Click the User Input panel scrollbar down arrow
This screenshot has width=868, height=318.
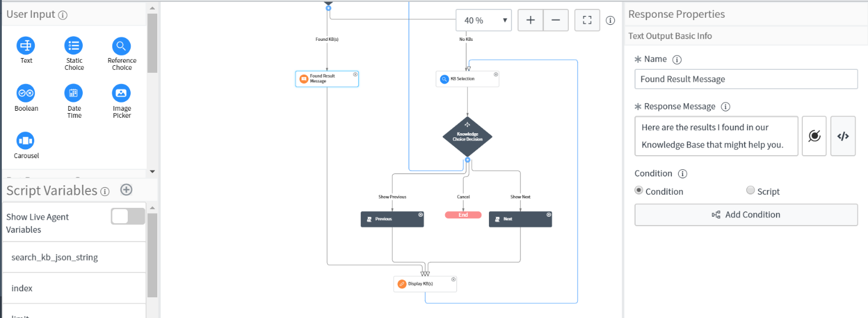pyautogui.click(x=152, y=172)
